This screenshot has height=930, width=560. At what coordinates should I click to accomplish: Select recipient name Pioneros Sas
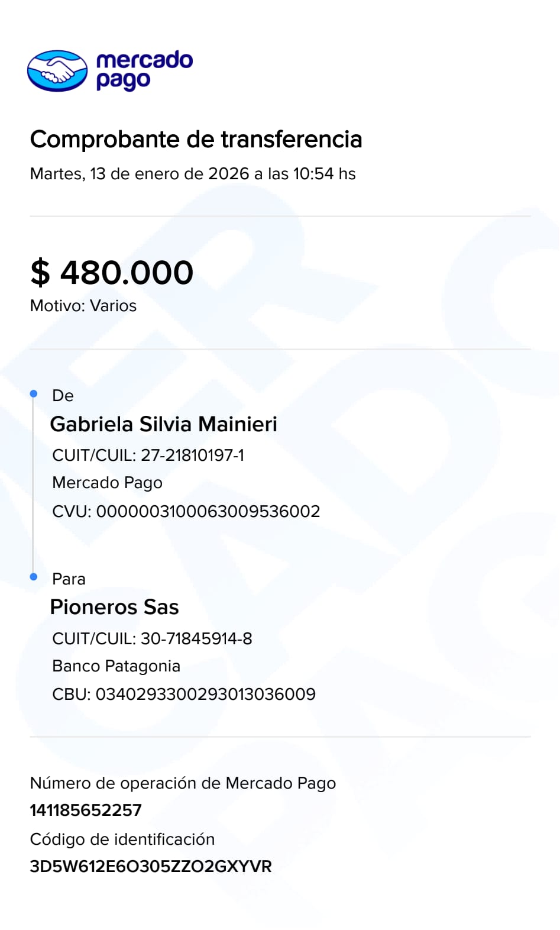[114, 607]
